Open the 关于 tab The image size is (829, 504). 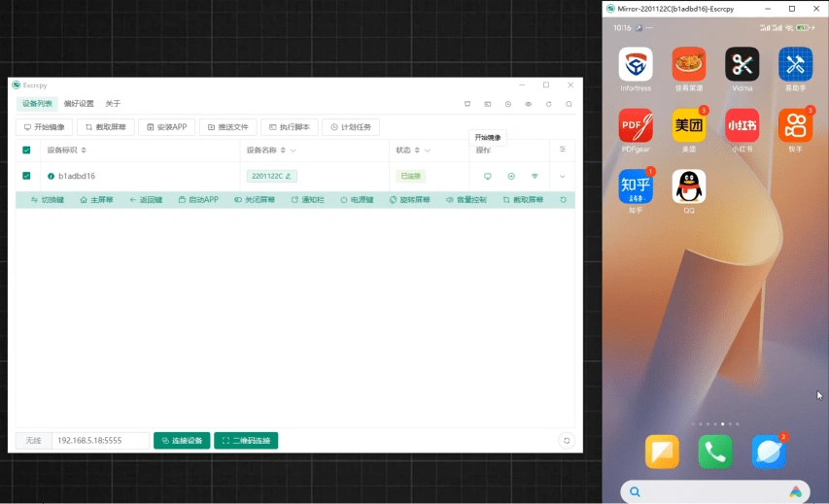pyautogui.click(x=113, y=104)
